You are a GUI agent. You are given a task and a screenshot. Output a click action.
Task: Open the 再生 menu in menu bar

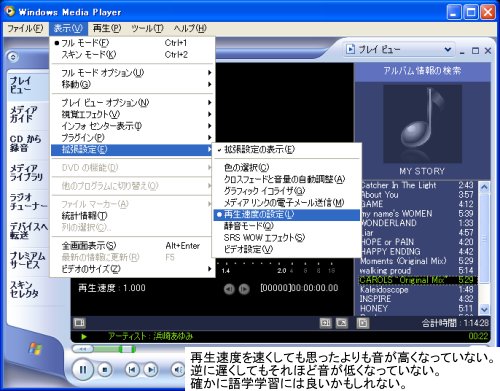tap(107, 28)
